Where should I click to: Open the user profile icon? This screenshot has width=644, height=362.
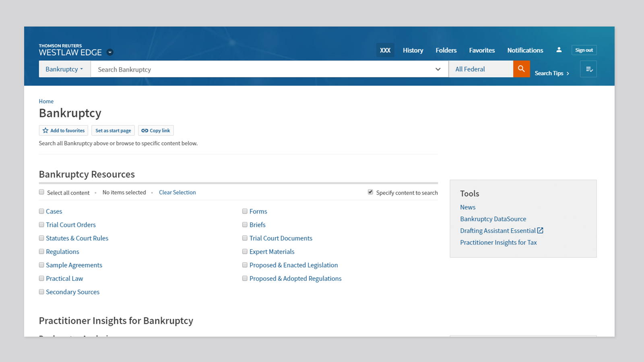click(x=559, y=50)
